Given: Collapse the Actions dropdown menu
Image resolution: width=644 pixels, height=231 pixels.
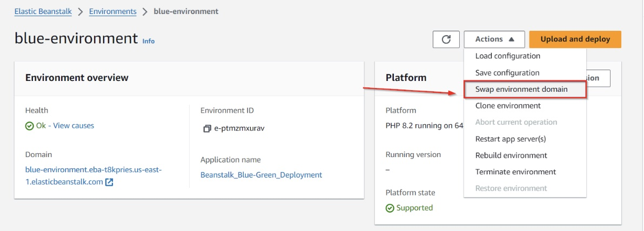Looking at the screenshot, I should pyautogui.click(x=494, y=39).
